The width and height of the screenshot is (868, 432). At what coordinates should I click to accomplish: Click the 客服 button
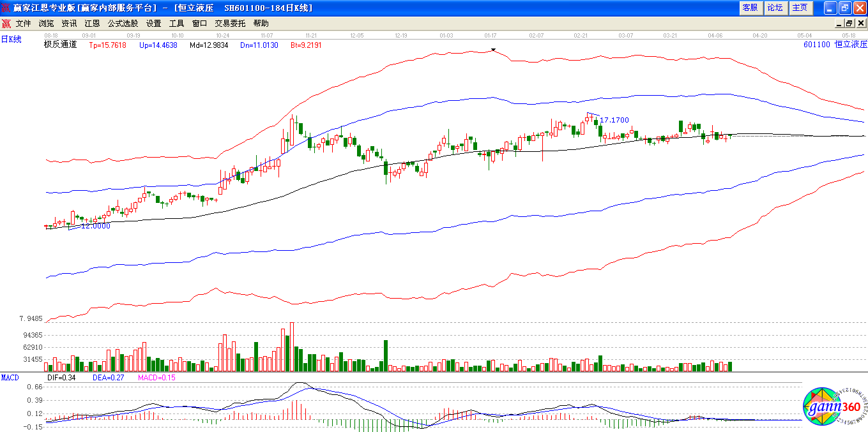(x=750, y=8)
